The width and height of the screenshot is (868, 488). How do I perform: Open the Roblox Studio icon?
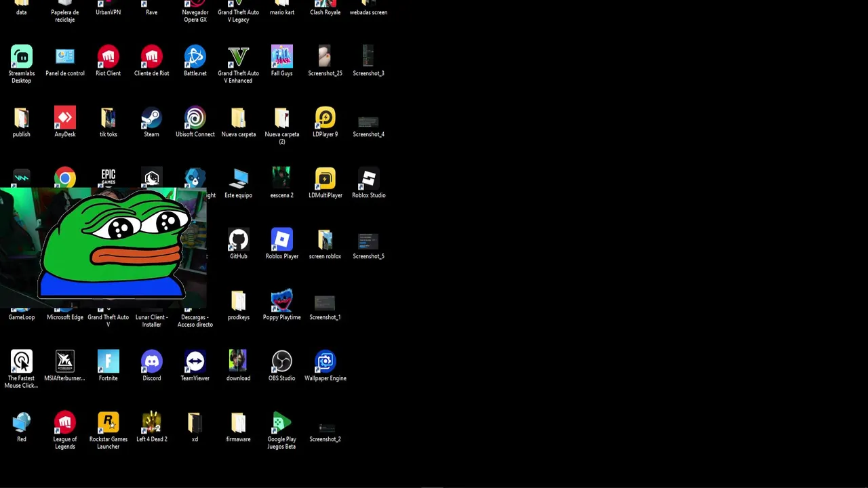click(x=368, y=179)
